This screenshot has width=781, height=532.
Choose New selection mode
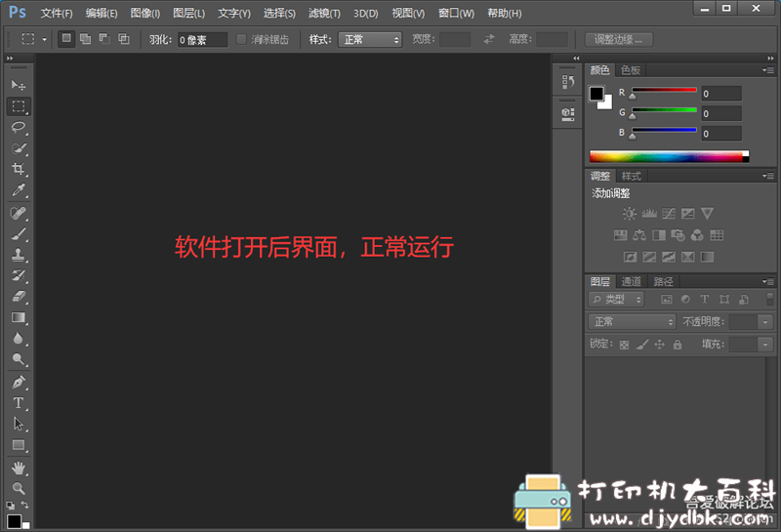pyautogui.click(x=66, y=39)
